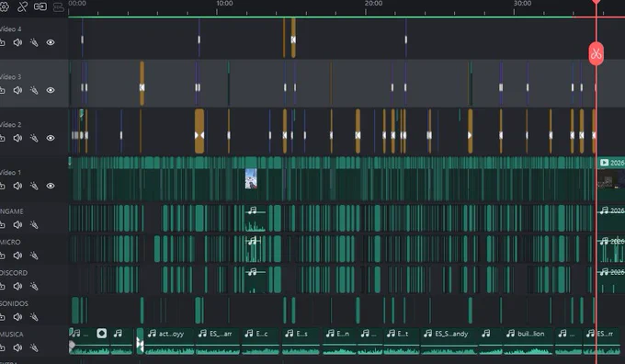
Task: Hide the Video 4 track with eye icon
Action: pos(51,42)
